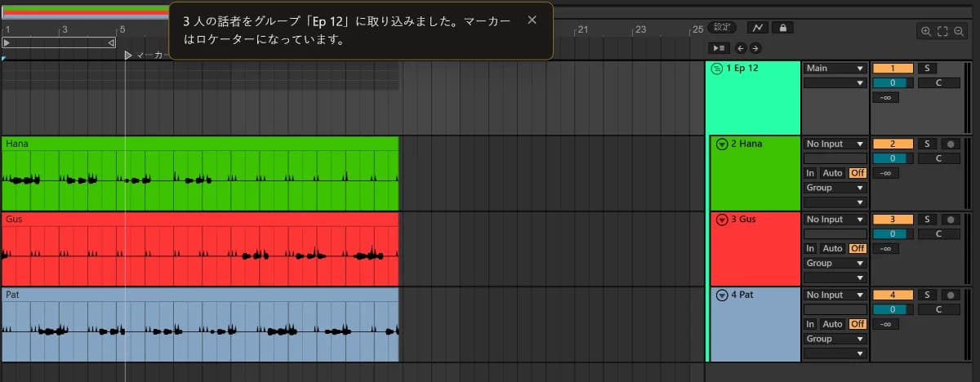This screenshot has width=980, height=382.
Task: Set Auto monitoring on Pat track
Action: click(832, 324)
